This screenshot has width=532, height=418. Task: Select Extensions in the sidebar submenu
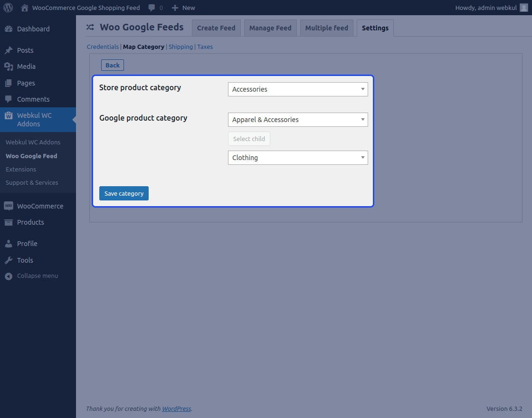pos(21,169)
